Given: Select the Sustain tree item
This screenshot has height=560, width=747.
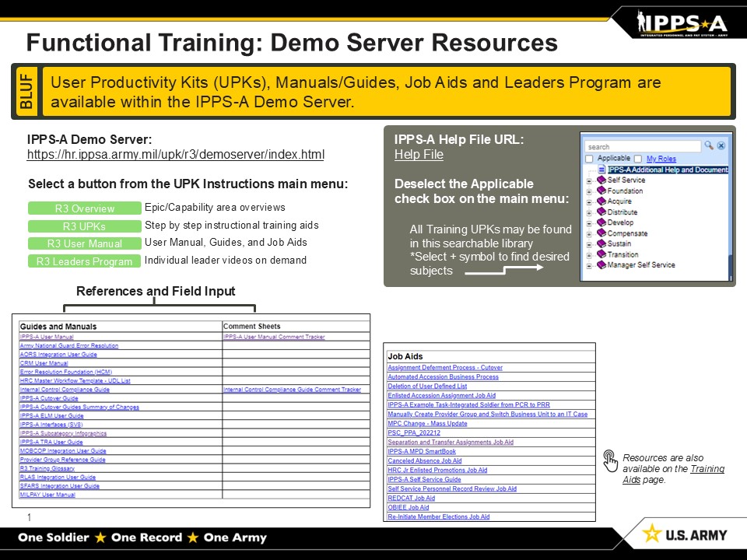Looking at the screenshot, I should click(x=619, y=244).
